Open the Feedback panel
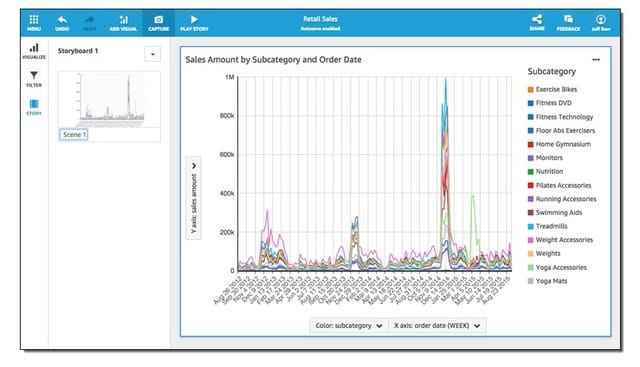This screenshot has width=640, height=367. tap(568, 23)
